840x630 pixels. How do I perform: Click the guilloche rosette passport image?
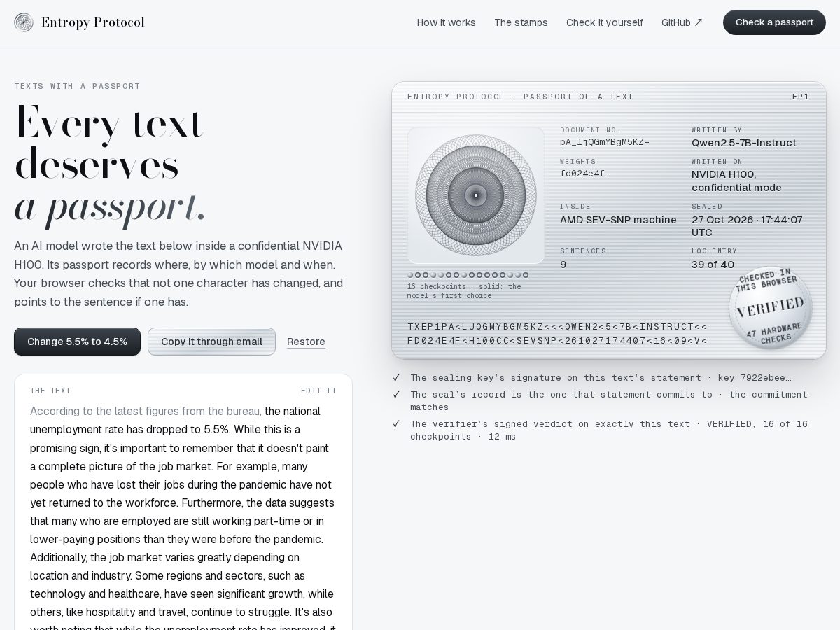click(x=476, y=195)
